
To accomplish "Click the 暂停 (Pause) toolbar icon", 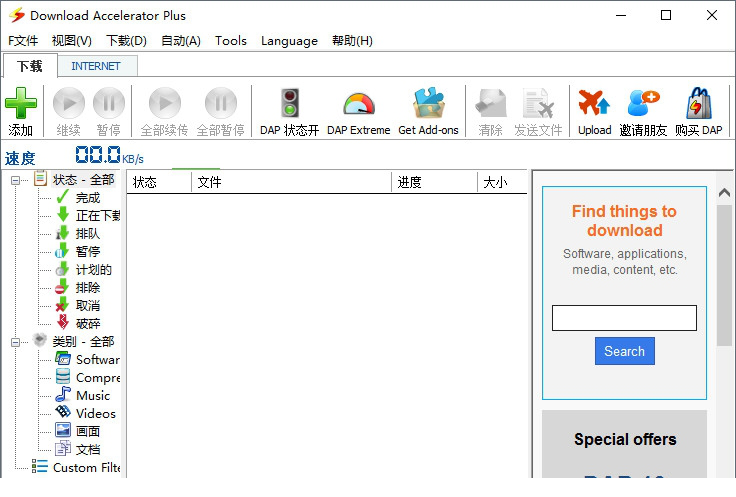I will [x=109, y=103].
